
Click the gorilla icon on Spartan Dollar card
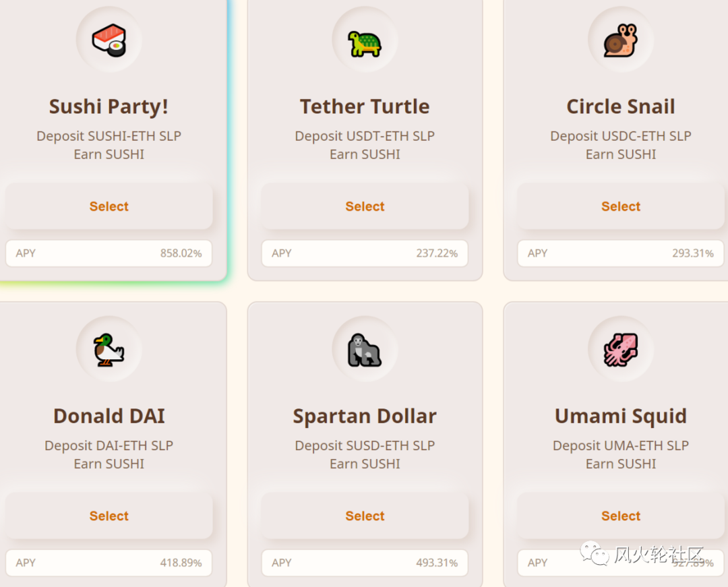(x=365, y=350)
